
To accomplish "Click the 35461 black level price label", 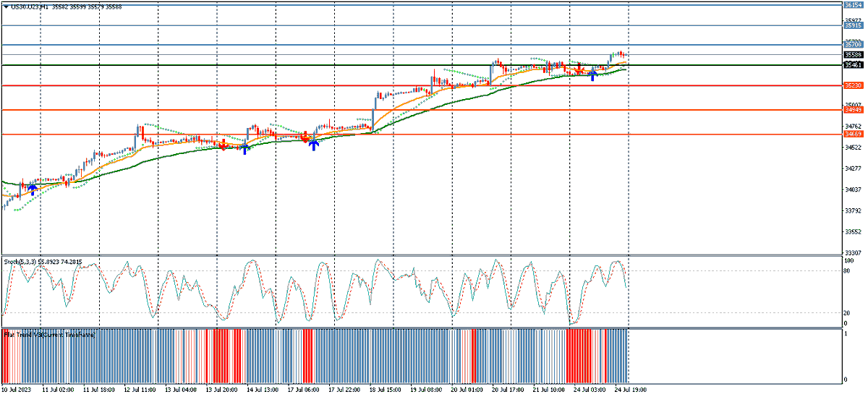I will (x=853, y=65).
